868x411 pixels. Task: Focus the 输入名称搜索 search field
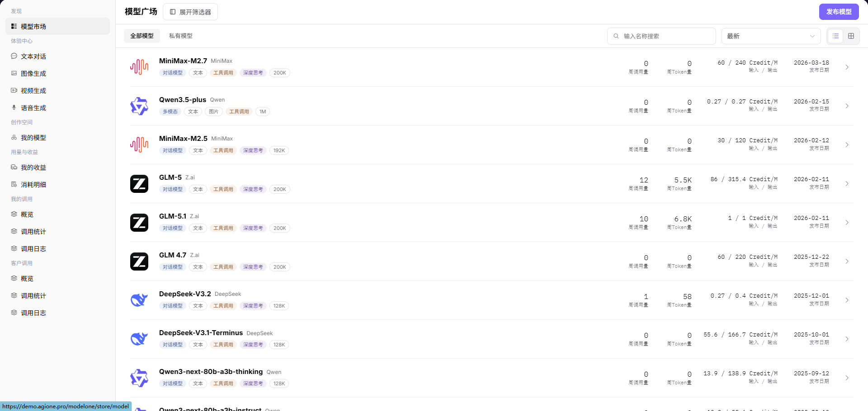click(x=661, y=36)
